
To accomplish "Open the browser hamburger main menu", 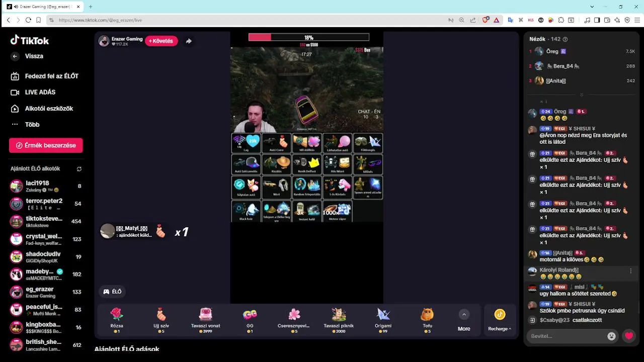I will pos(637,20).
